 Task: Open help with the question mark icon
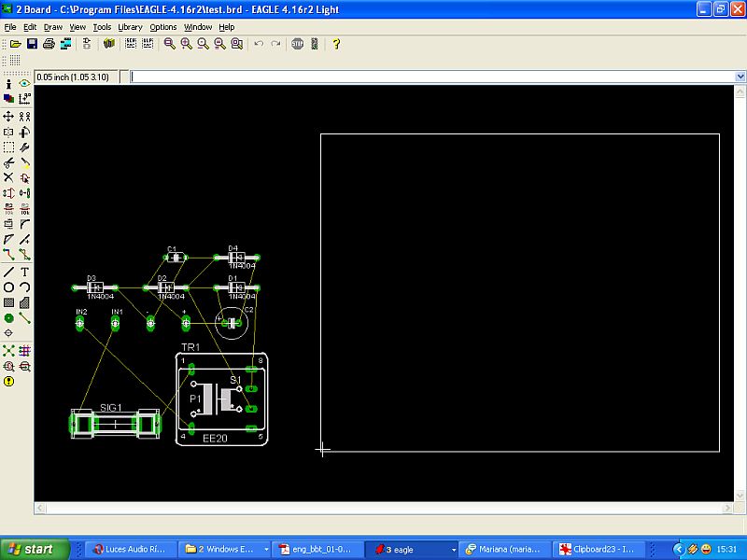click(336, 44)
